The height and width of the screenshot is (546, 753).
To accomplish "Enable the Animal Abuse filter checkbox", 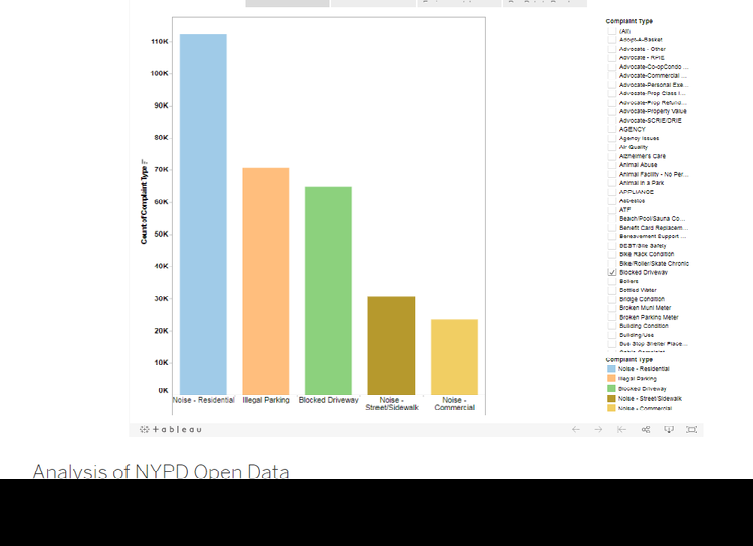I will (x=612, y=165).
